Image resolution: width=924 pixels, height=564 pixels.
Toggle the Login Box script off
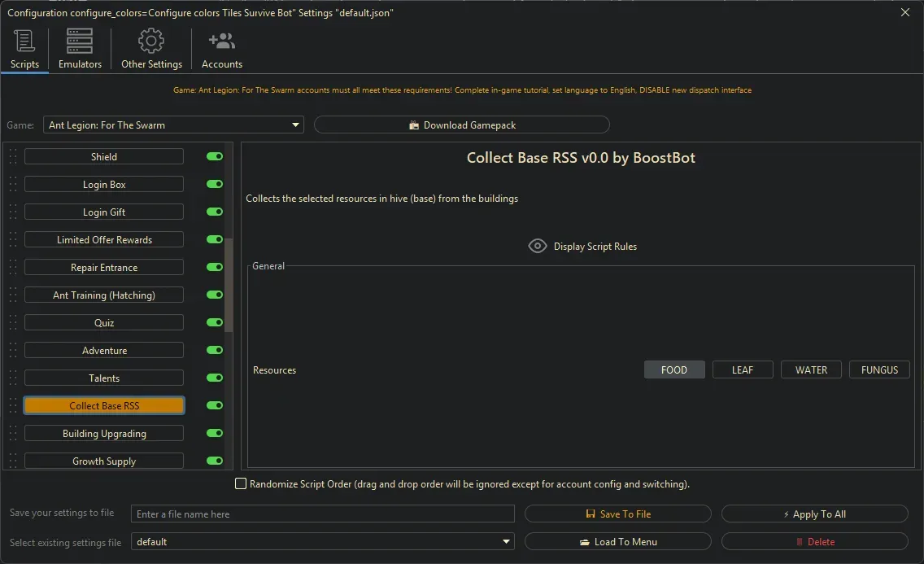click(x=215, y=184)
